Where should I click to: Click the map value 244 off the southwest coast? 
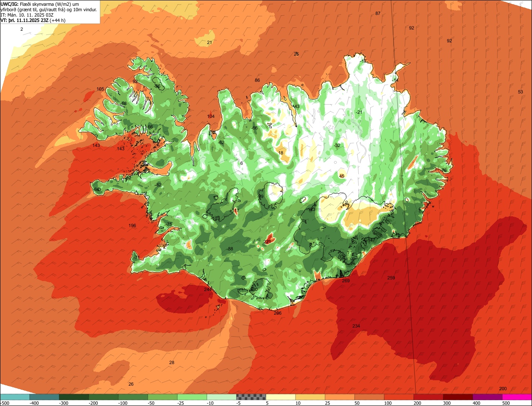(207, 289)
